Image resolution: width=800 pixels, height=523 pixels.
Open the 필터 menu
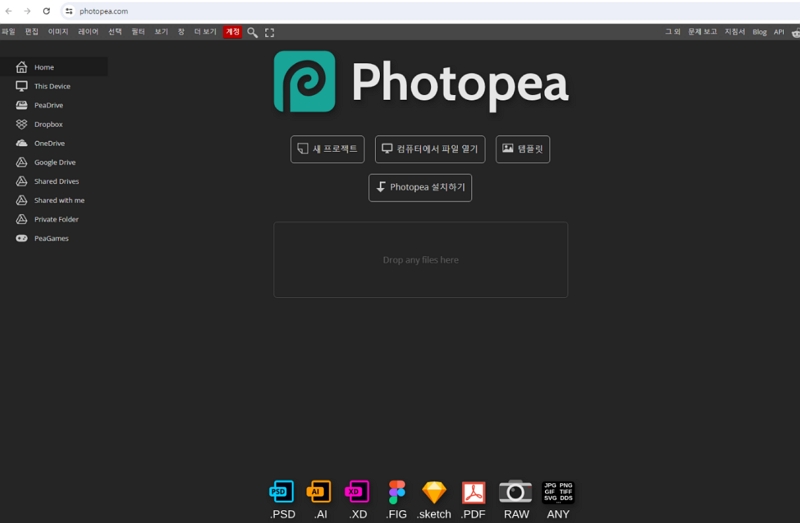pos(138,32)
